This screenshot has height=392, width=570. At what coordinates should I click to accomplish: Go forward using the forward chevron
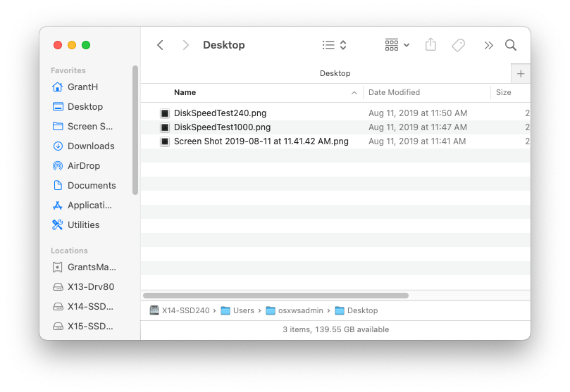point(186,45)
